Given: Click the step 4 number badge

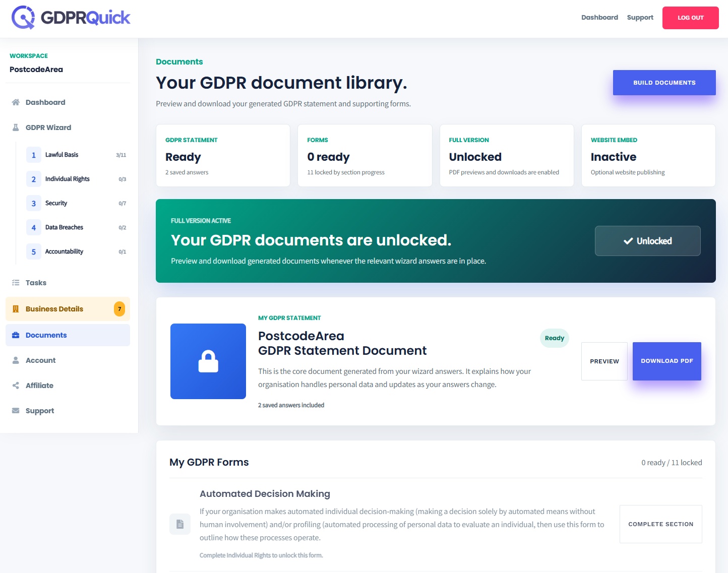Looking at the screenshot, I should coord(34,227).
